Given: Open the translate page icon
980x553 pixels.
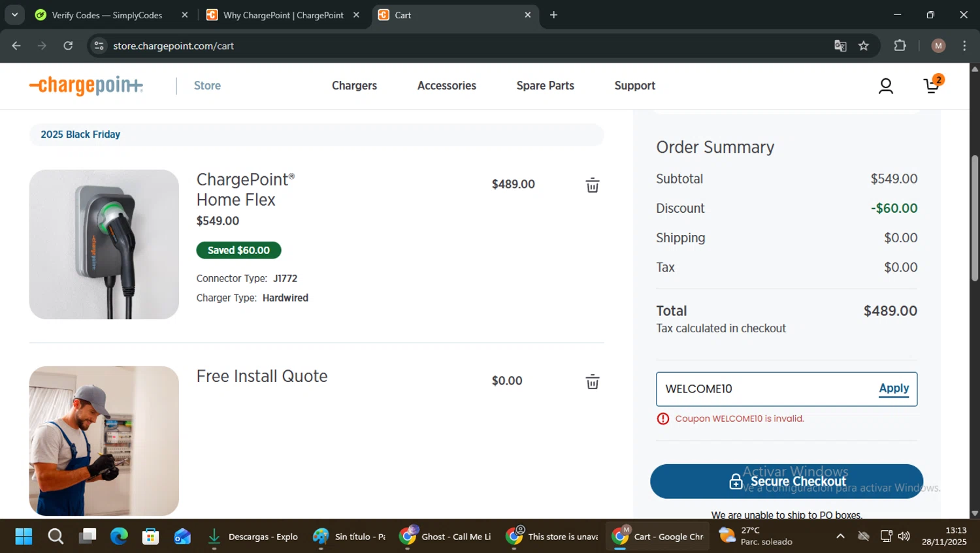Looking at the screenshot, I should (x=840, y=46).
